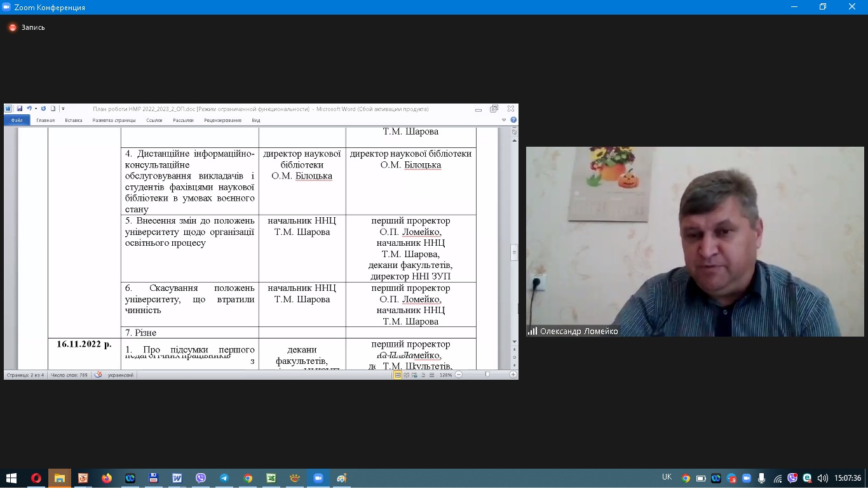Zoom in with the plus button in Word
This screenshot has height=489, width=868.
513,375
